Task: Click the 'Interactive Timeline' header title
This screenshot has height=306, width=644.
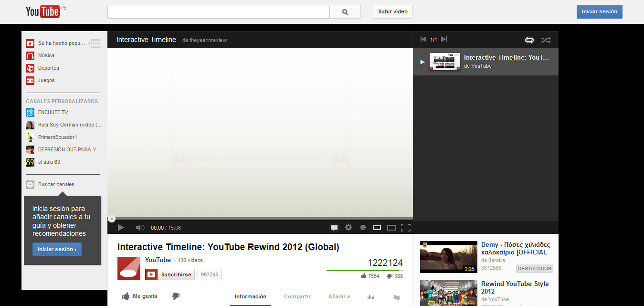Action: pyautogui.click(x=147, y=40)
